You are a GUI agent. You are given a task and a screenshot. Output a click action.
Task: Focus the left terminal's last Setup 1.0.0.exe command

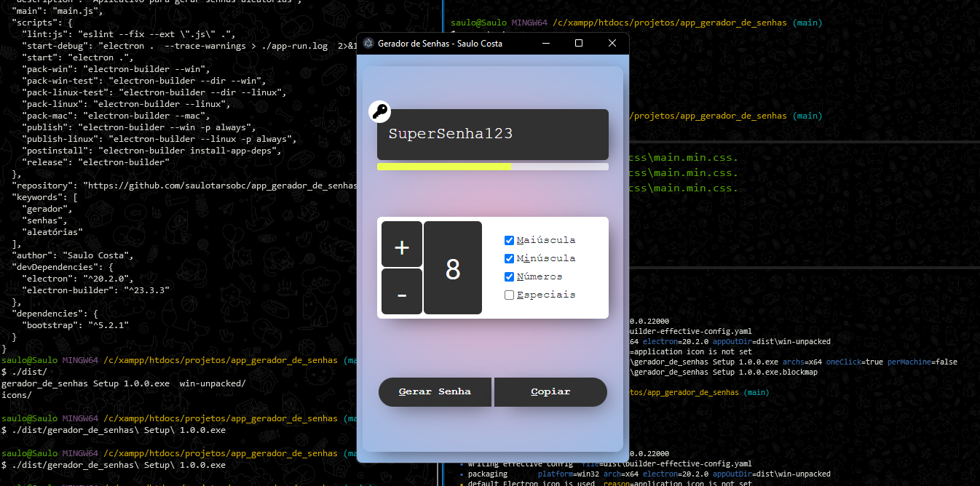[x=113, y=465]
